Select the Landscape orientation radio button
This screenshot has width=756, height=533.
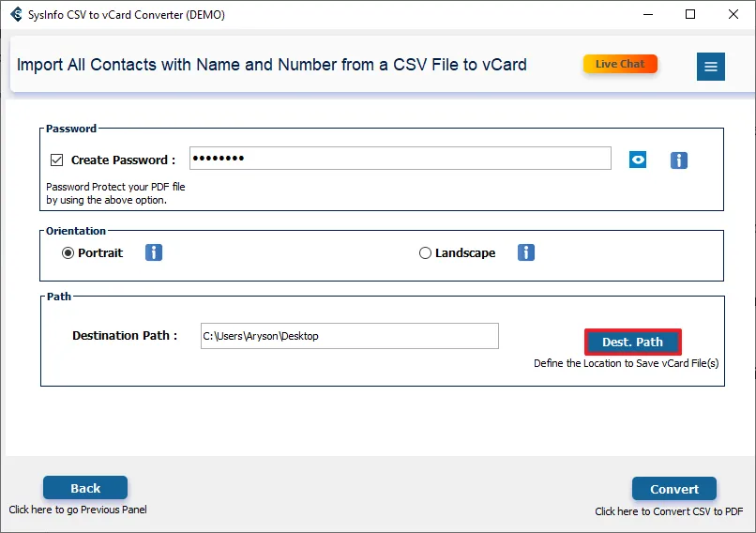(425, 252)
